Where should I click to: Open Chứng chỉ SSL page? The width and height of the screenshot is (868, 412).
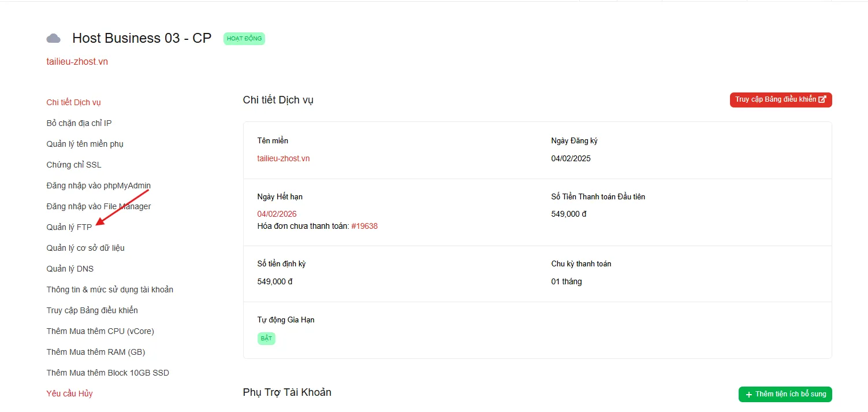(x=74, y=165)
